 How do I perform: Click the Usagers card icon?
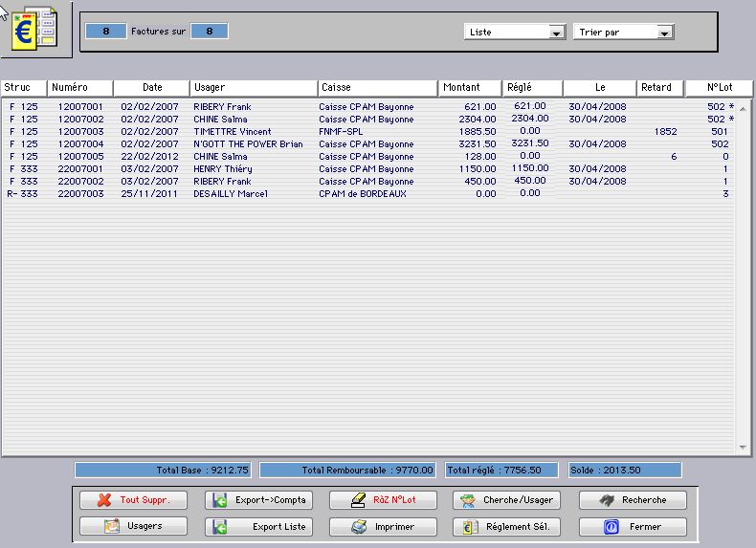tap(112, 526)
